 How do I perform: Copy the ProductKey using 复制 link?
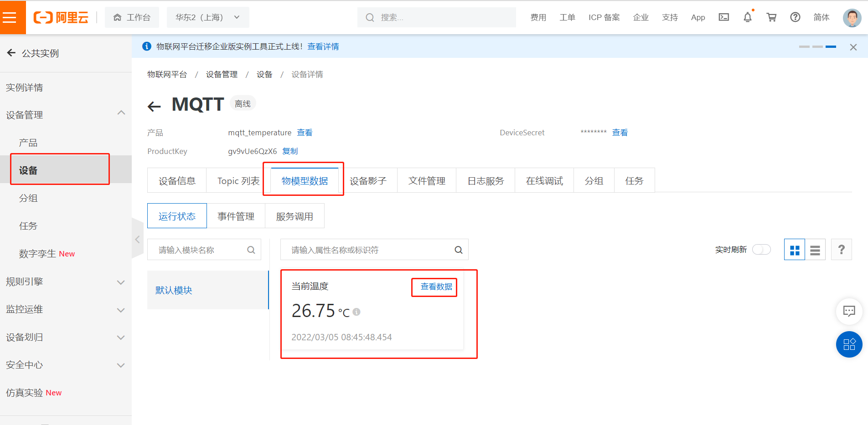(x=290, y=151)
